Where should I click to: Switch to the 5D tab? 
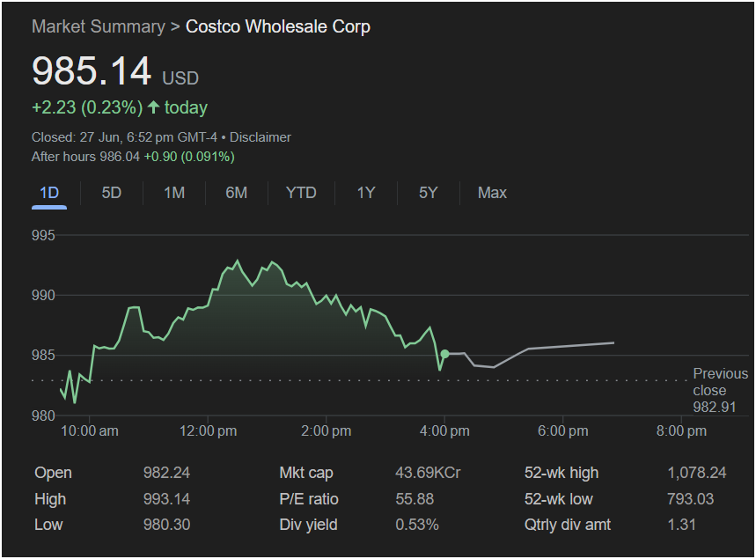[112, 193]
